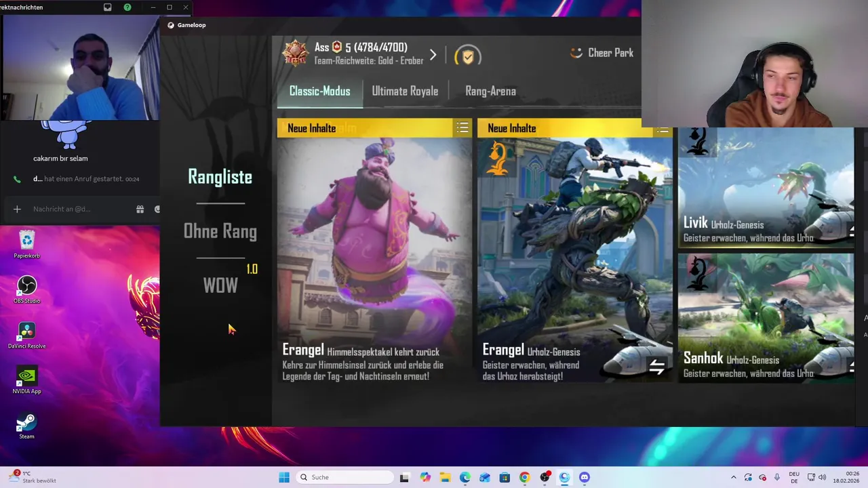The image size is (868, 488).
Task: Switch to the Classic-Modus tab
Action: coord(319,91)
